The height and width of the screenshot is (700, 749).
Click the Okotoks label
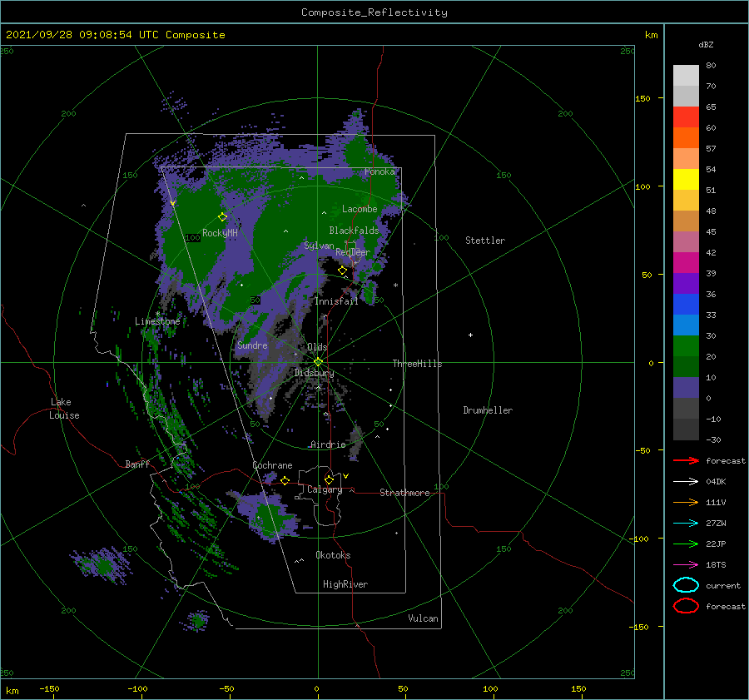pos(333,554)
